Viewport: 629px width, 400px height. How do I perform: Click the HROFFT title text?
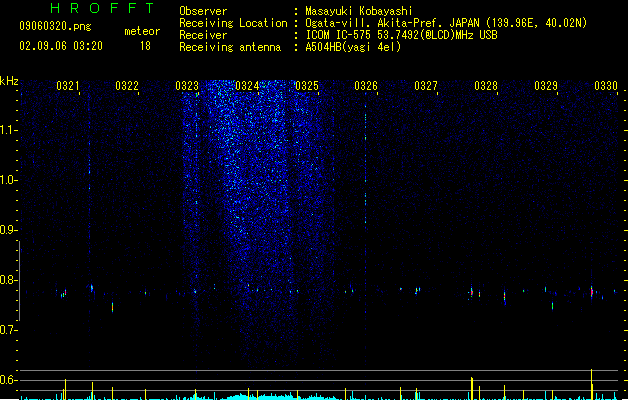point(103,8)
